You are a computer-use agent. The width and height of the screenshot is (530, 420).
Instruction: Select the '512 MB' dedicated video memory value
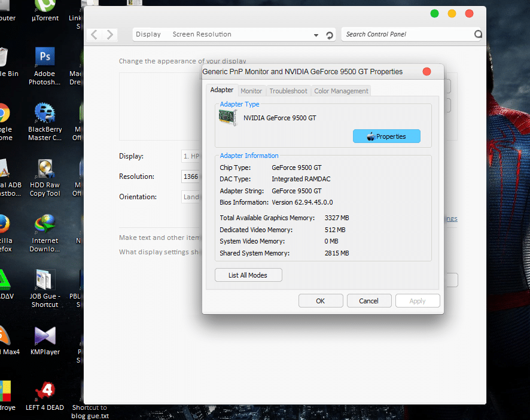point(335,230)
